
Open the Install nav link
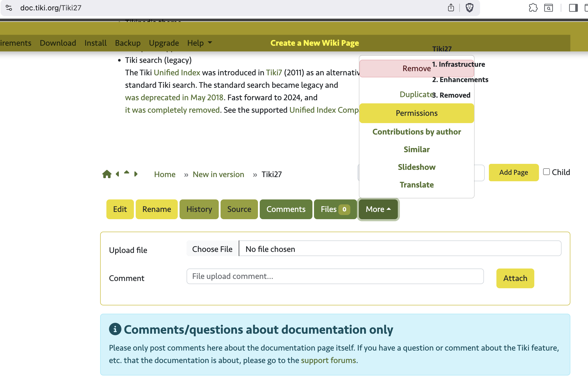click(95, 43)
